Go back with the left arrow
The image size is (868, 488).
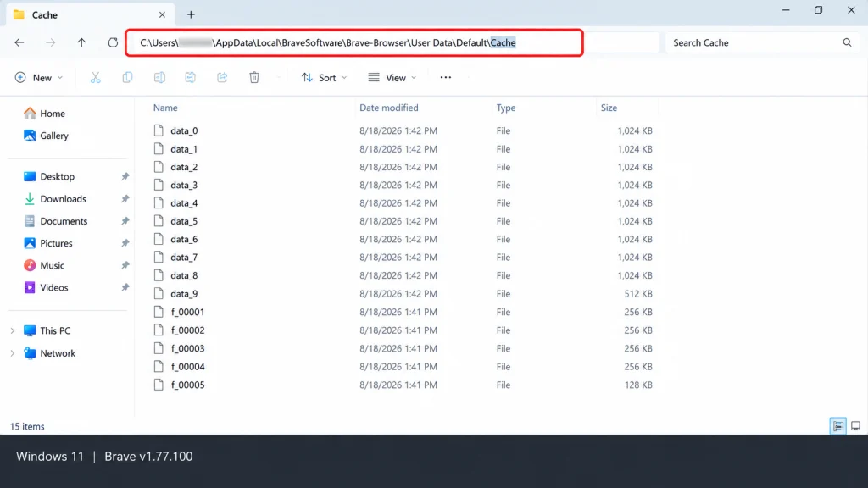pos(19,42)
